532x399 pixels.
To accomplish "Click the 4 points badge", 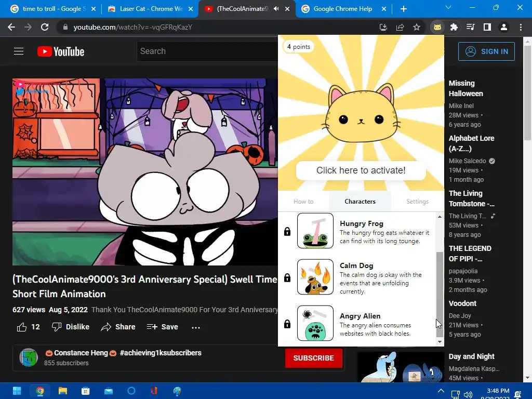I will pyautogui.click(x=299, y=47).
